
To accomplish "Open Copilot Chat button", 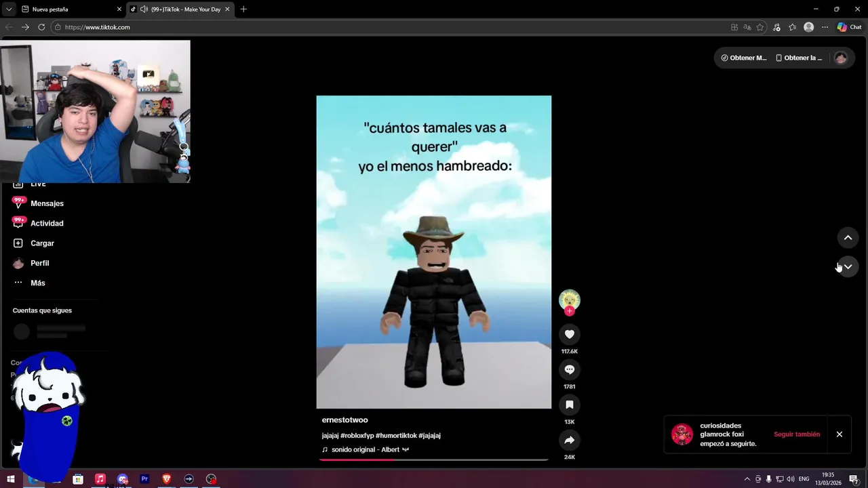I will (x=849, y=27).
